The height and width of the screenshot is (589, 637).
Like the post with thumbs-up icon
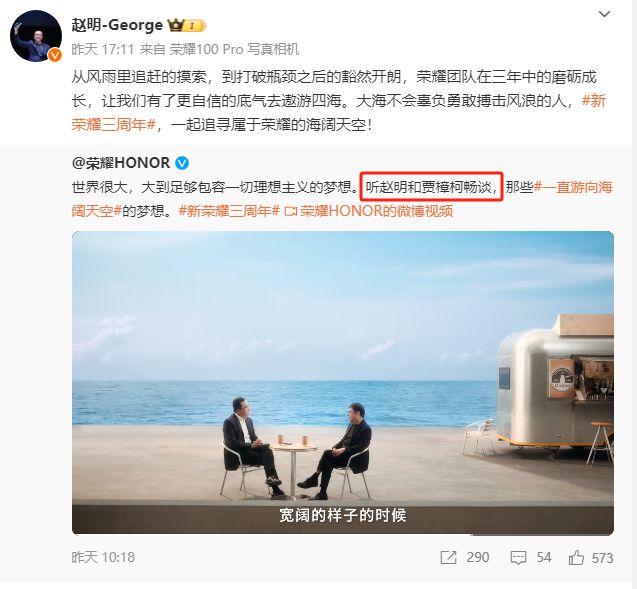576,557
